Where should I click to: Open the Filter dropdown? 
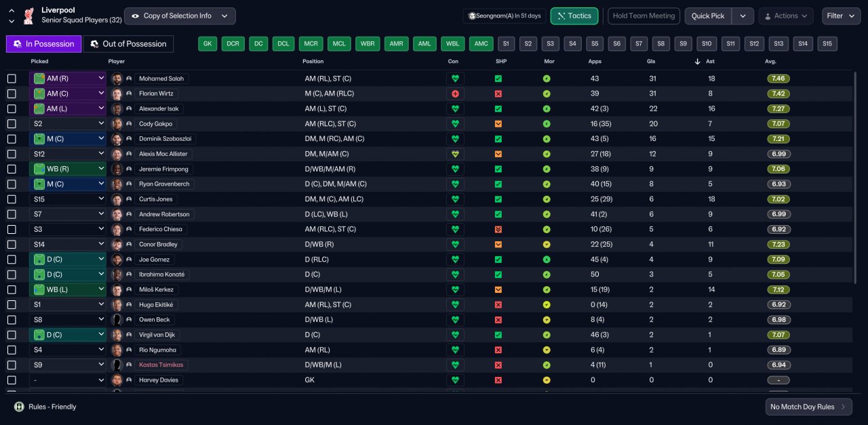(841, 16)
